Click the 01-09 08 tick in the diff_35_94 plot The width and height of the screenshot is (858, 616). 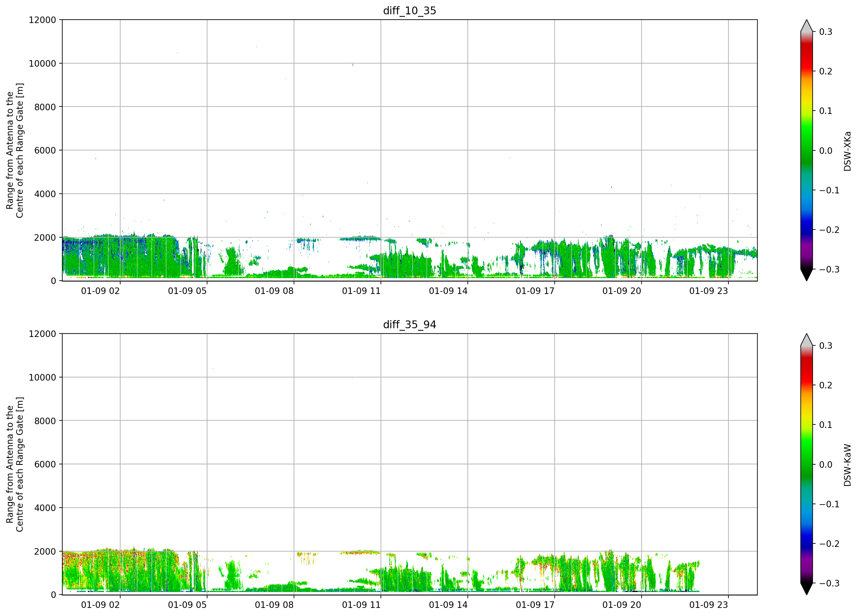274,605
